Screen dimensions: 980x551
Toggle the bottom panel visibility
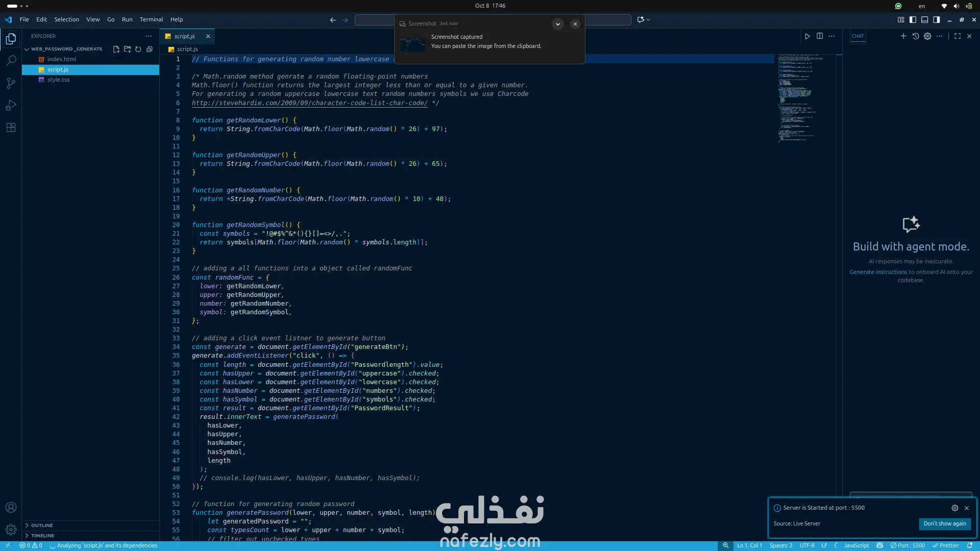924,20
